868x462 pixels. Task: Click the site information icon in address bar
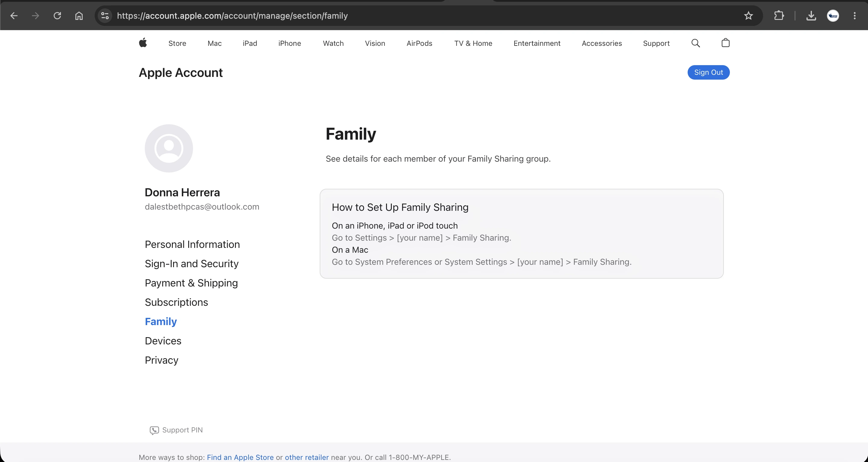(105, 15)
